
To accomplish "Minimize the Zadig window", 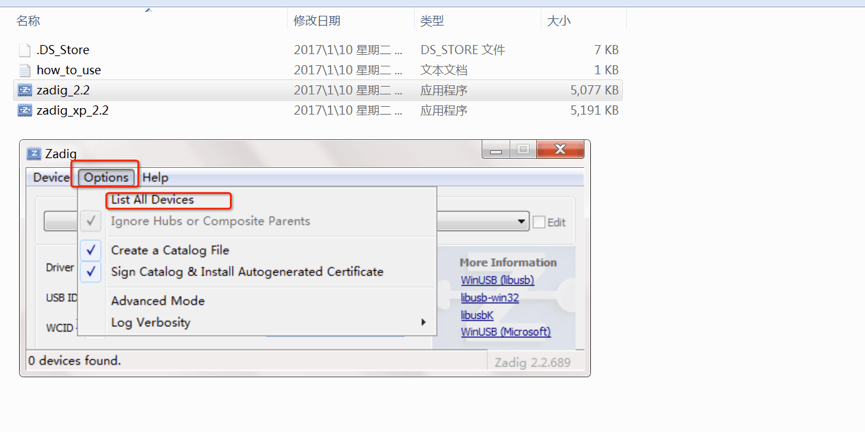I will click(x=495, y=149).
